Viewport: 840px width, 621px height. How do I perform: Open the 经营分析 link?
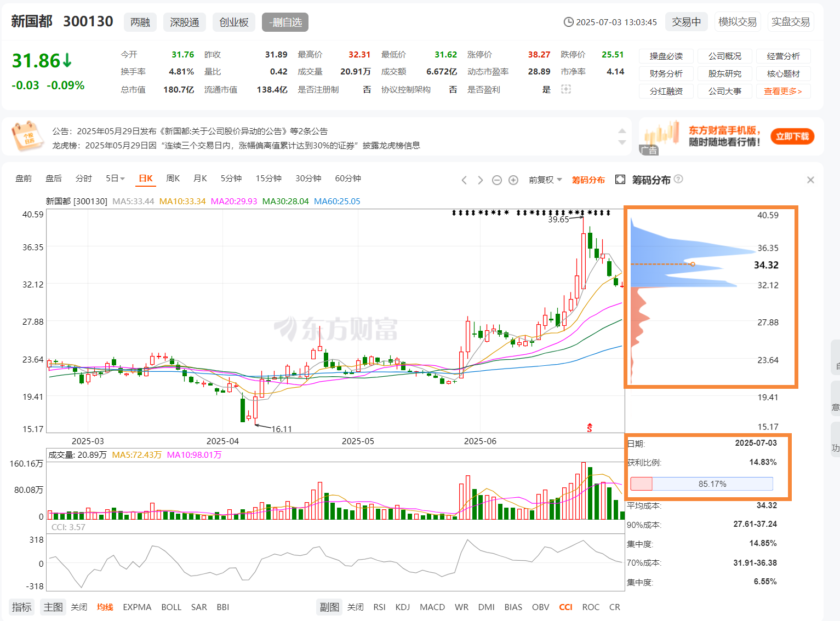click(784, 56)
